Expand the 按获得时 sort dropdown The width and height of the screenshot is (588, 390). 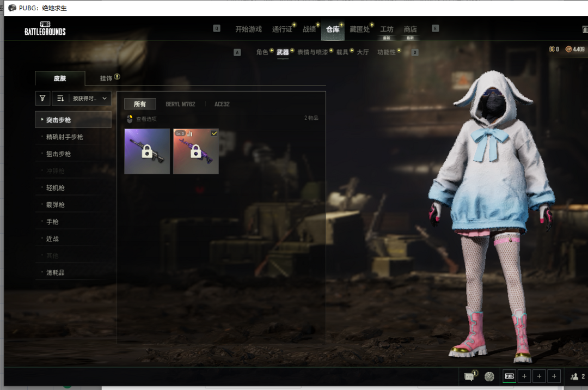90,99
